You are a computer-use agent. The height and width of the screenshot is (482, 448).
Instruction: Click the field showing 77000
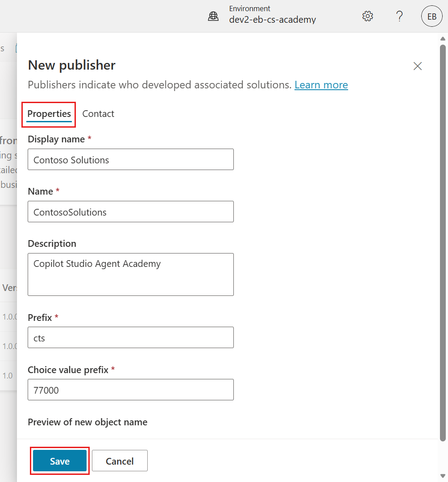pyautogui.click(x=131, y=390)
